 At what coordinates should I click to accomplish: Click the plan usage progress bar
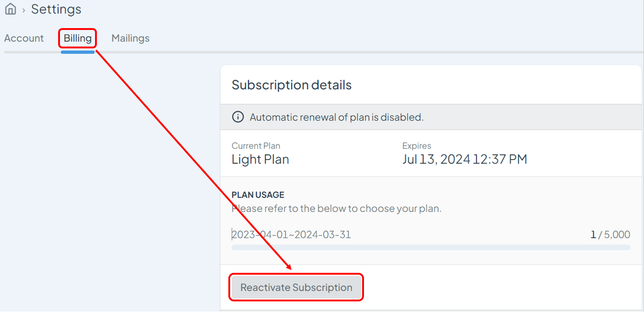click(x=431, y=247)
